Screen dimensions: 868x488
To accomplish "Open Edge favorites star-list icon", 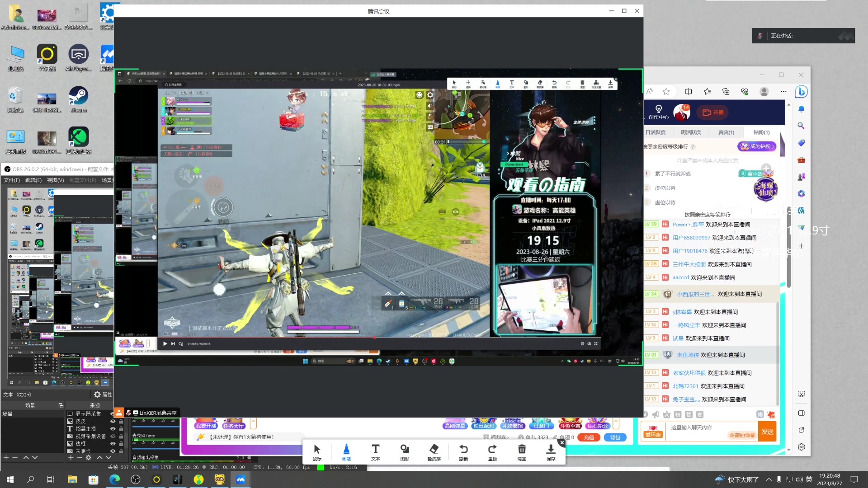I will pos(707,92).
